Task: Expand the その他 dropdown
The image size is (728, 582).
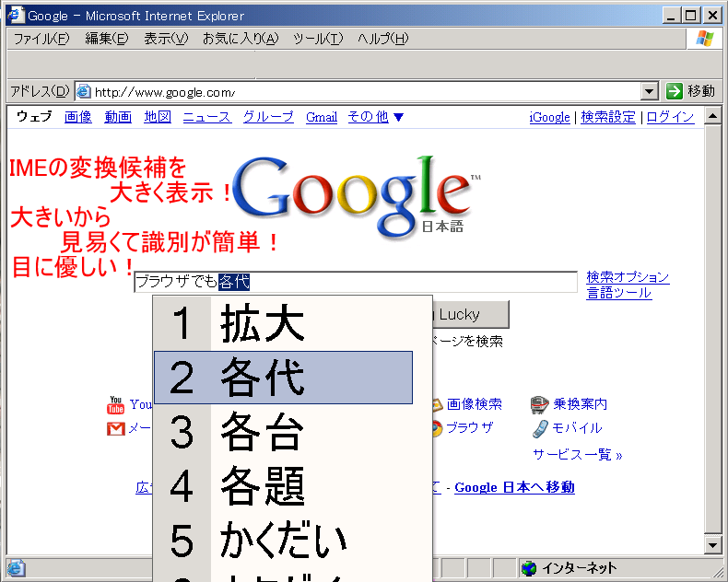Action: pyautogui.click(x=375, y=117)
